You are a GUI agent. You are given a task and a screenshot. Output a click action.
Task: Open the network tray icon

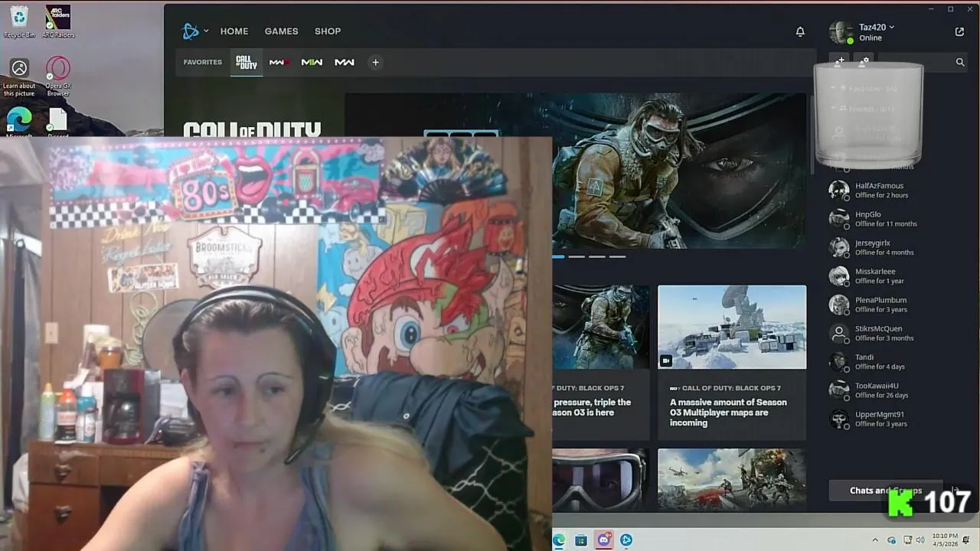pyautogui.click(x=907, y=540)
